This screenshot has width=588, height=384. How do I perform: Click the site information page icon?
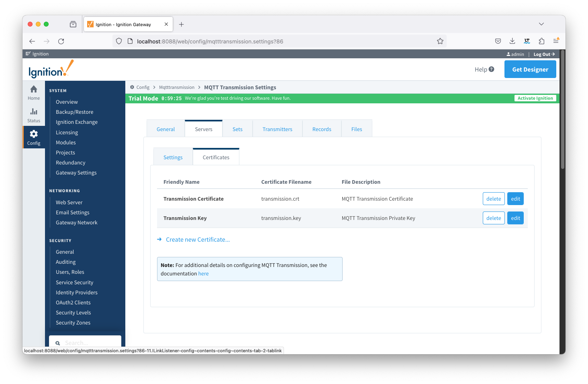130,41
